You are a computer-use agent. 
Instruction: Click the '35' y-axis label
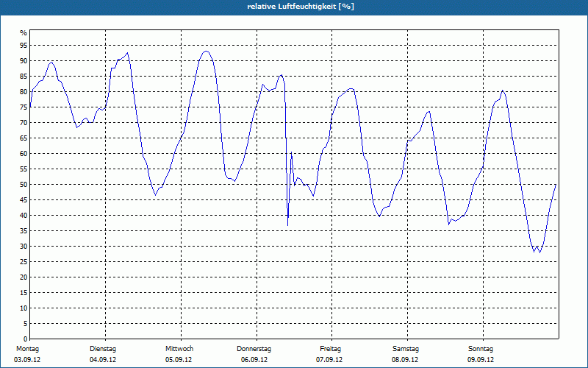pos(24,231)
